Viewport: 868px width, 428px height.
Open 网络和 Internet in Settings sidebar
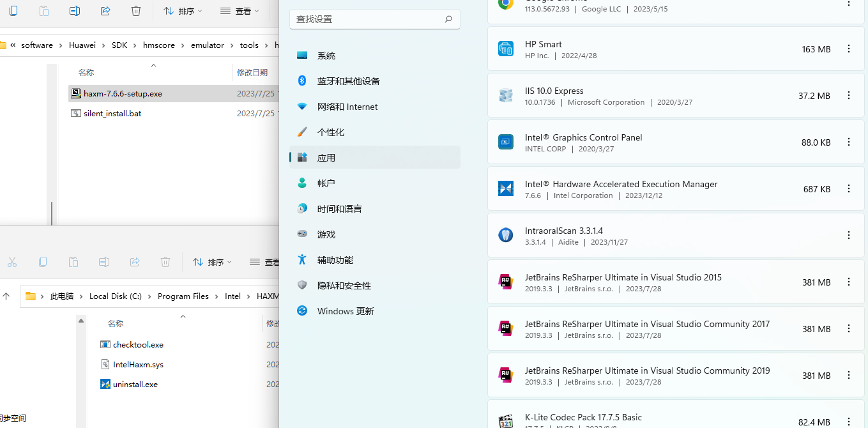point(375,107)
